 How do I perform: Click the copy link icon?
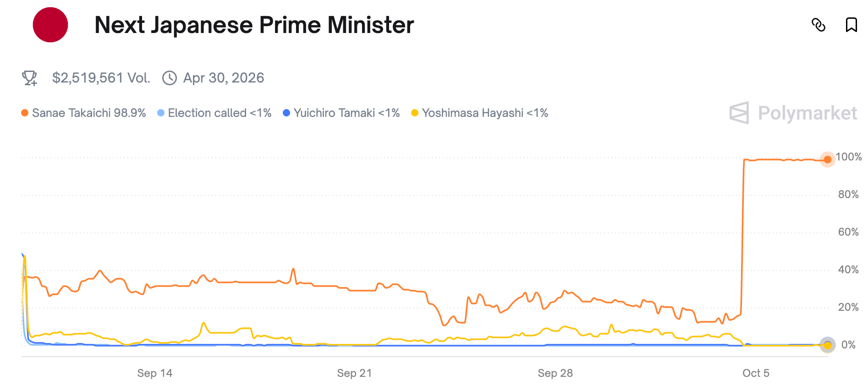click(x=818, y=25)
